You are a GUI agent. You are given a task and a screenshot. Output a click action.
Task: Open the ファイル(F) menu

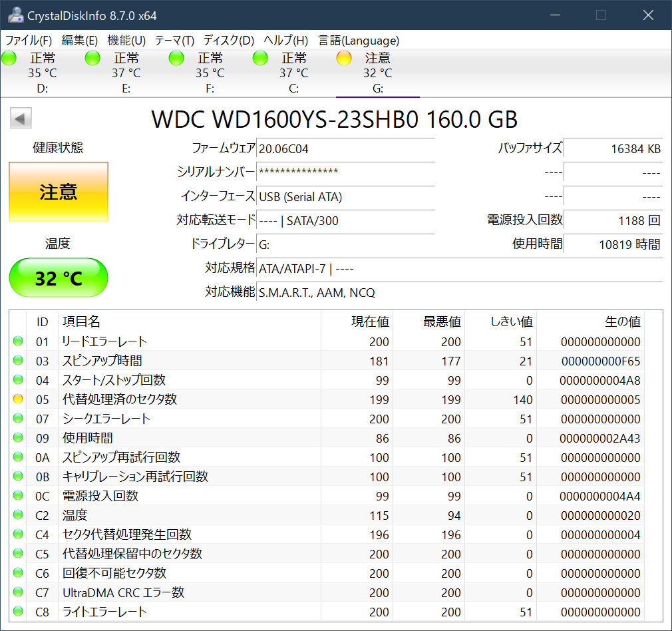click(x=29, y=40)
